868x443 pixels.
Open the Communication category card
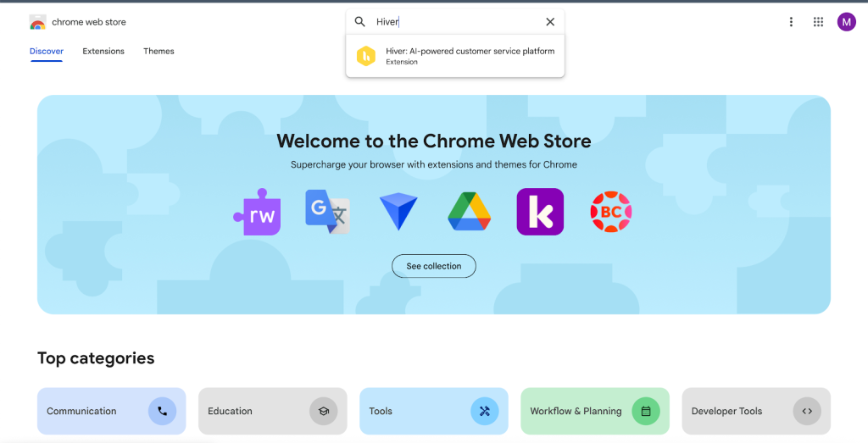click(111, 412)
